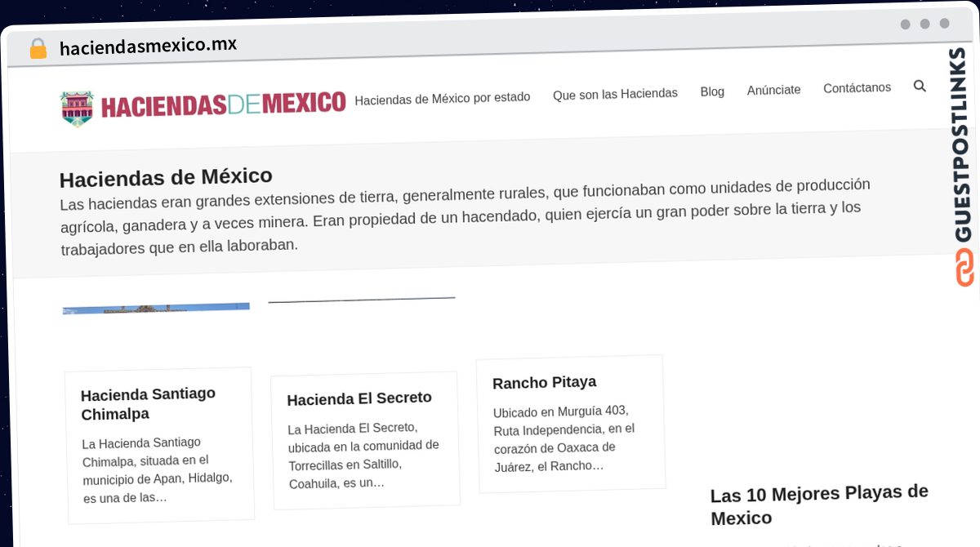Screen dimensions: 980x547
Task: Open the Rancho Pitaya article
Action: pyautogui.click(x=545, y=382)
